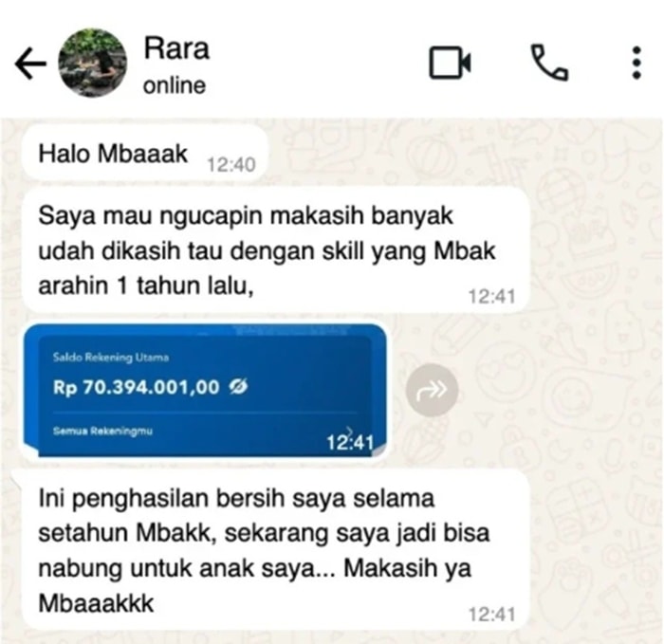Tap the online status text
The width and height of the screenshot is (664, 644).
[x=175, y=85]
